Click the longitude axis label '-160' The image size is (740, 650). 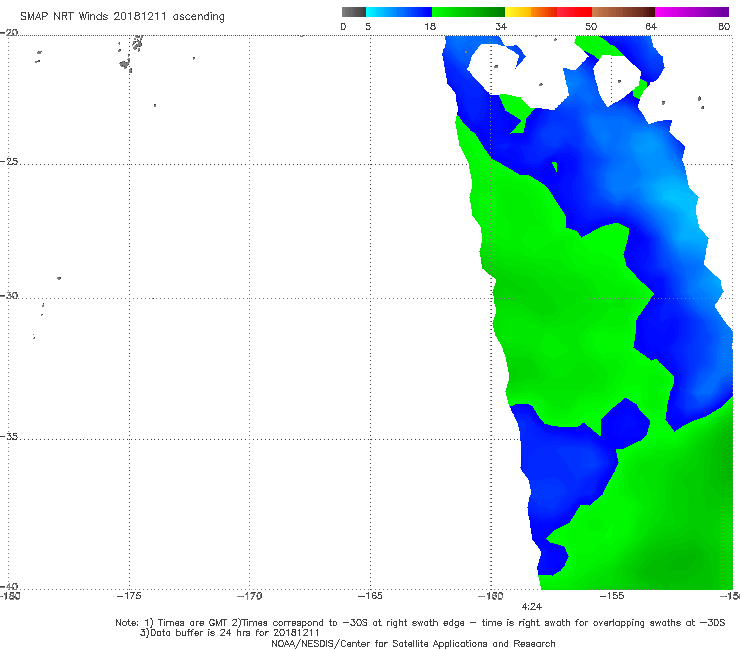click(x=491, y=596)
